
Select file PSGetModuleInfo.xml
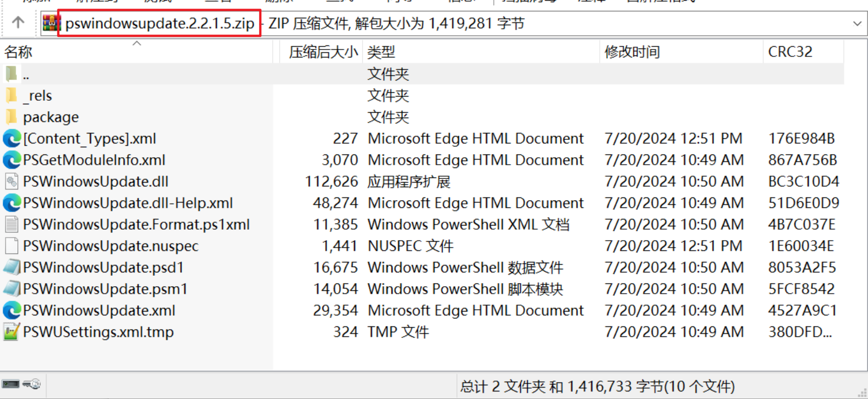click(94, 160)
